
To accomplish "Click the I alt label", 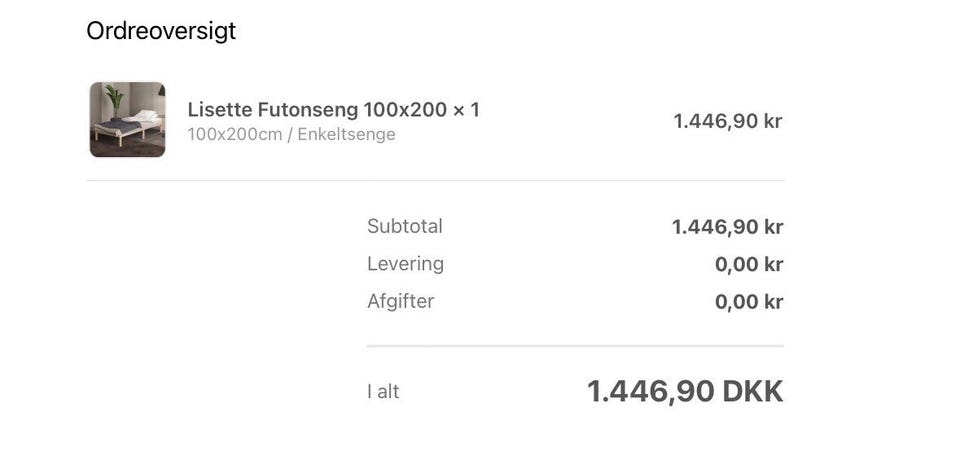I will pos(383,392).
